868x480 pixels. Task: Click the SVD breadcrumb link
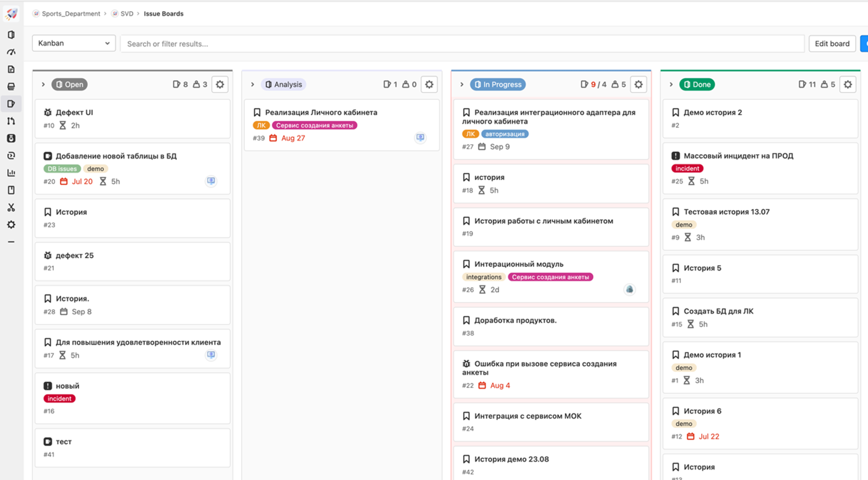(x=126, y=14)
